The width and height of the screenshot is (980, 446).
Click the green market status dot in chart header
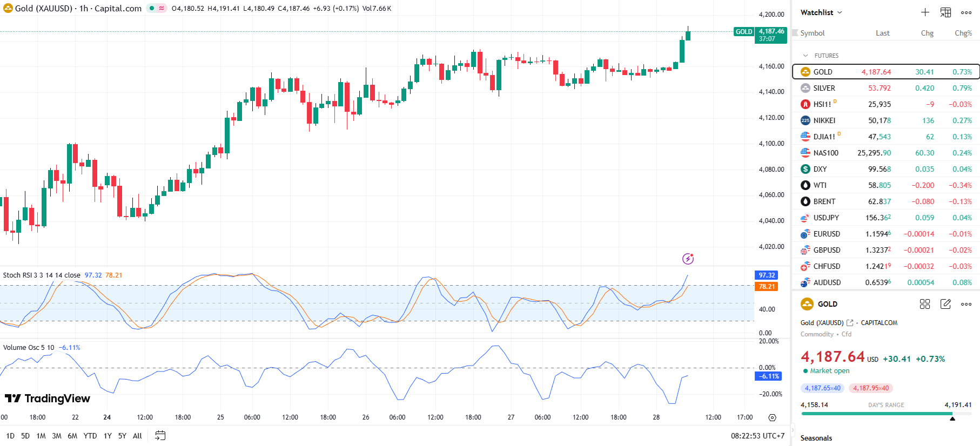[x=152, y=8]
